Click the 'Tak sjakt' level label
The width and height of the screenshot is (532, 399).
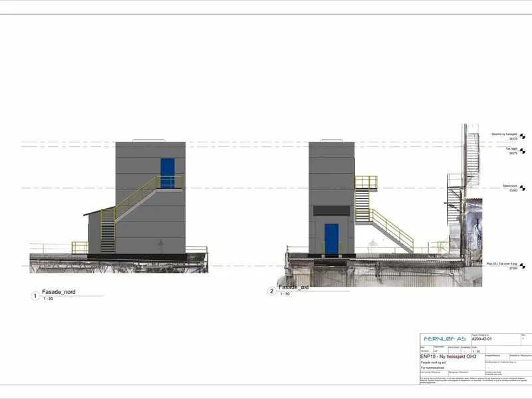(511, 149)
